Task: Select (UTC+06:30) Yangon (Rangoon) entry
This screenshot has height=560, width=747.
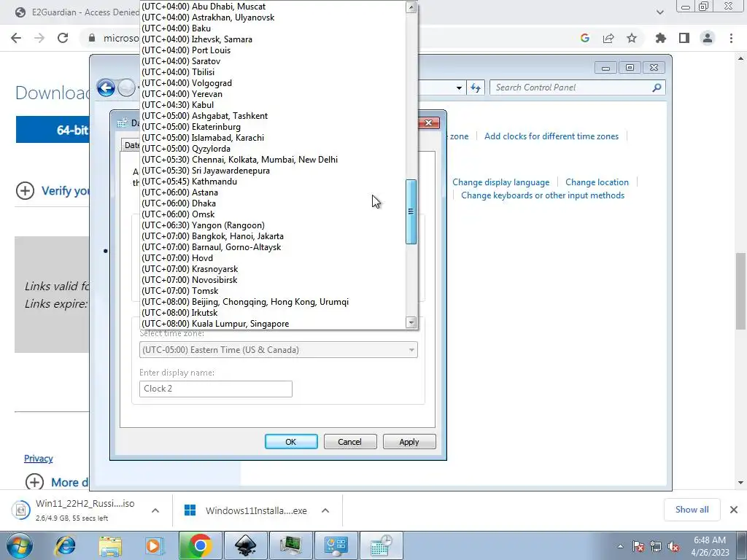Action: [273, 226]
